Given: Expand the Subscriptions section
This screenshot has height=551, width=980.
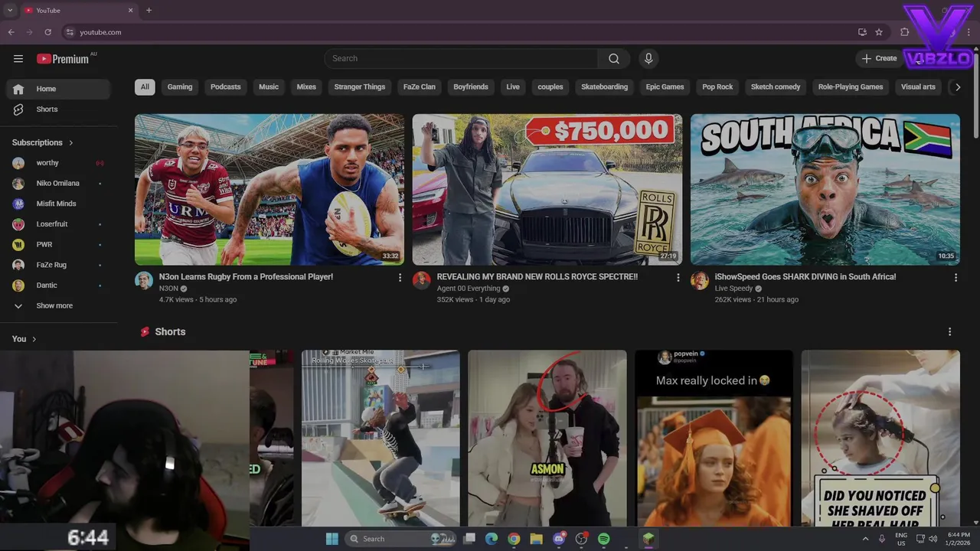Looking at the screenshot, I should pyautogui.click(x=43, y=142).
